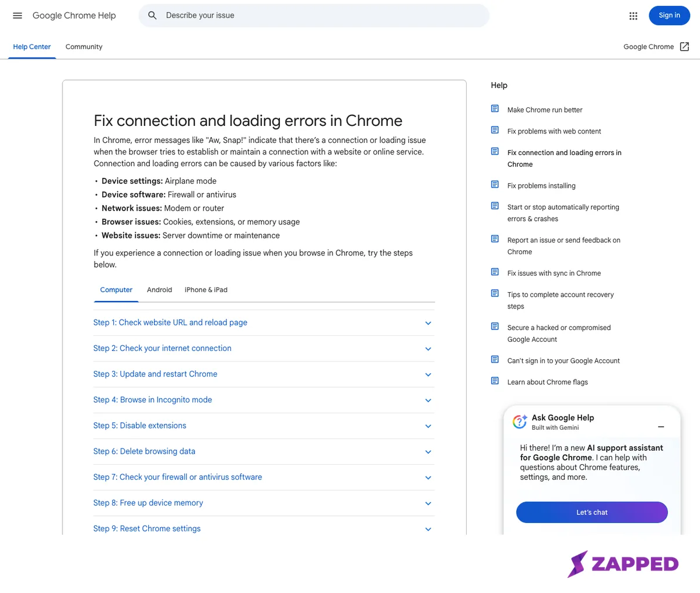Open Fix issues with sync in Chrome article

click(554, 273)
